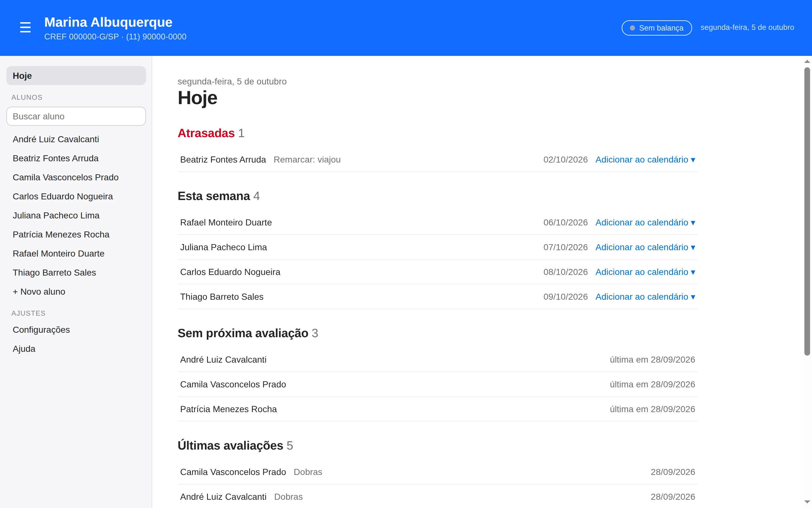The height and width of the screenshot is (508, 812).
Task: Click Camila Vasconcelos Prado under Sem próxima avaliação
Action: click(233, 384)
